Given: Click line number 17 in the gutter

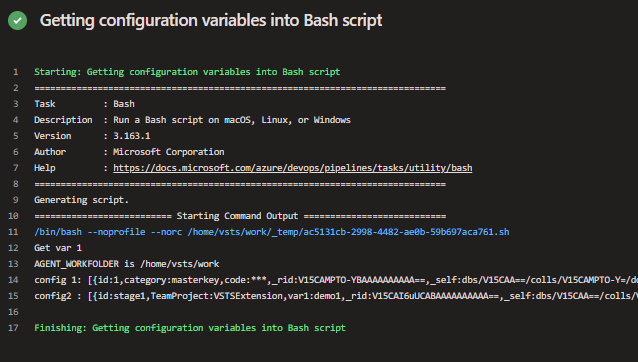Looking at the screenshot, I should click(13, 328).
